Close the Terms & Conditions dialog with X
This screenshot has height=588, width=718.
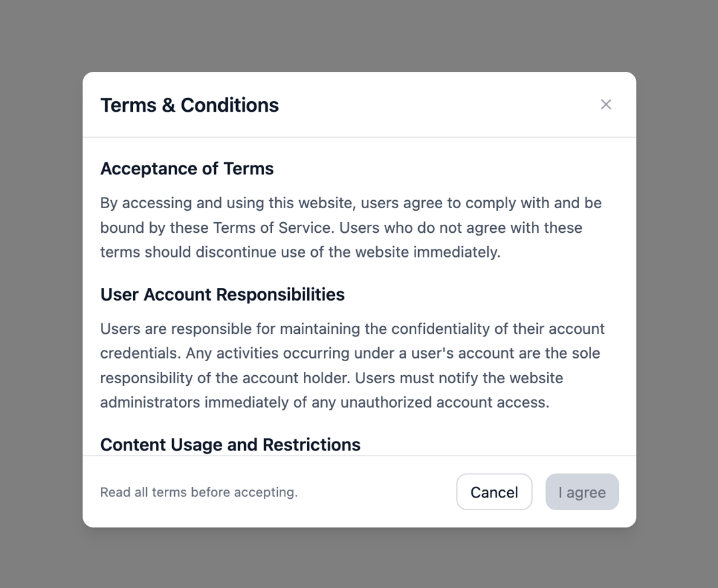coord(606,104)
